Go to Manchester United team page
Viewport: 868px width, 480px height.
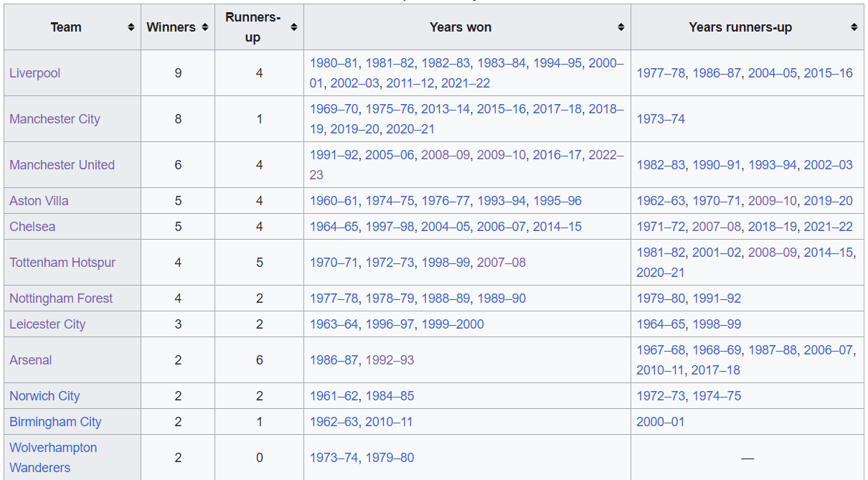click(x=62, y=165)
